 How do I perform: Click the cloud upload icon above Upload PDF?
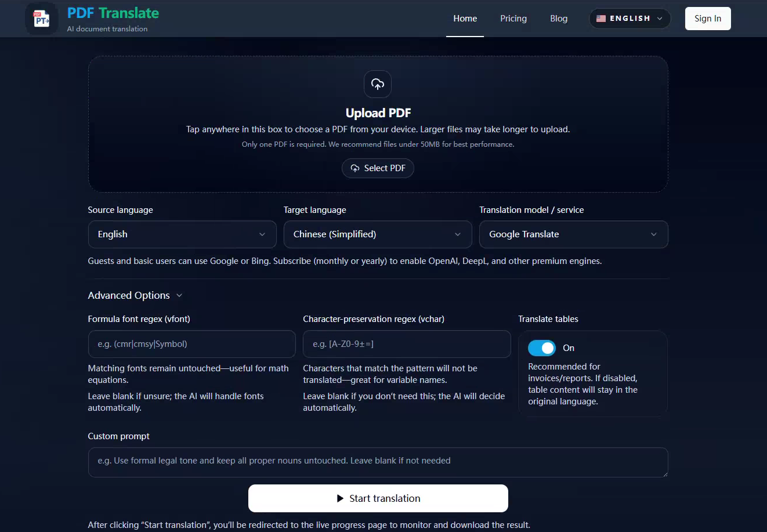pyautogui.click(x=378, y=85)
